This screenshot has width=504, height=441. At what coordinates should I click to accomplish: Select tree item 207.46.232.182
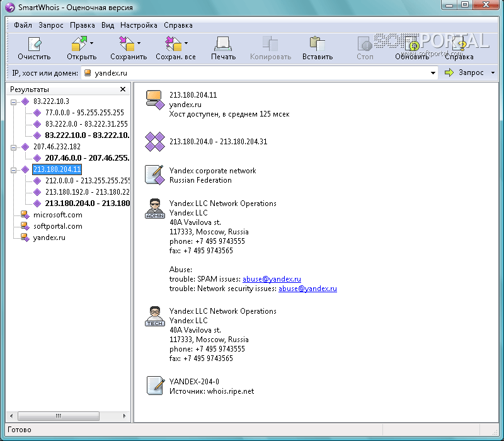(57, 147)
